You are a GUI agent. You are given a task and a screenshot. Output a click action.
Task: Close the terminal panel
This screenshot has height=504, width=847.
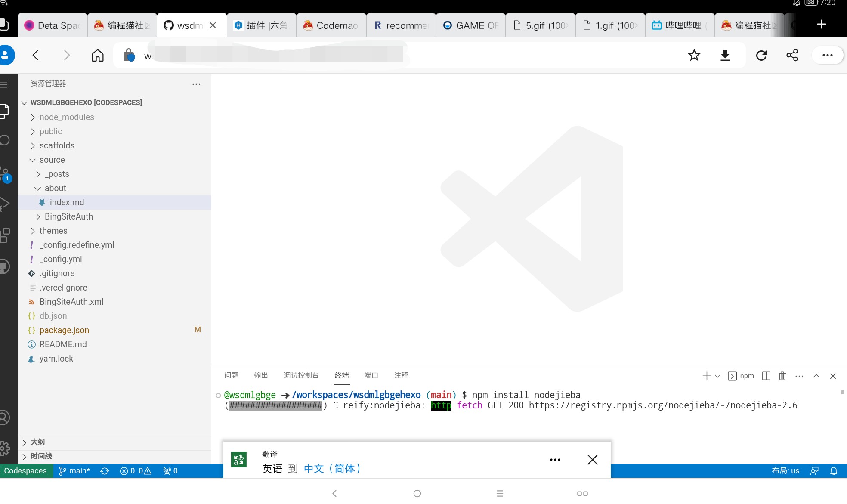tap(833, 376)
